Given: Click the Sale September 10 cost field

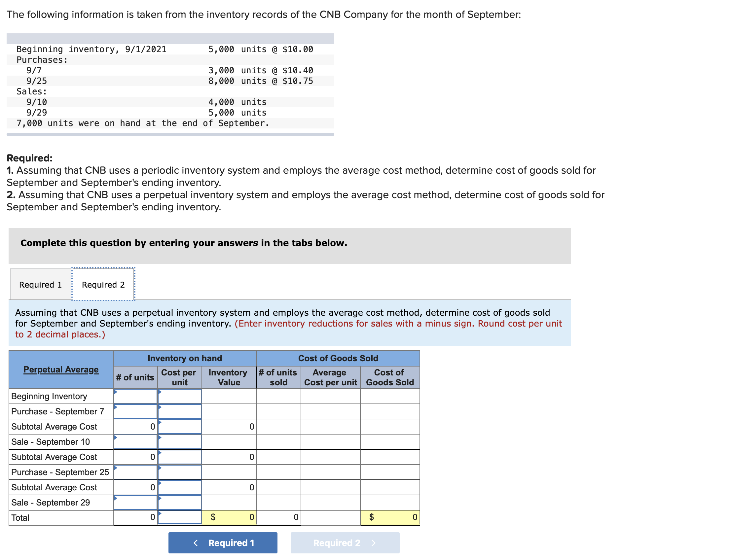Looking at the screenshot, I should [x=179, y=441].
